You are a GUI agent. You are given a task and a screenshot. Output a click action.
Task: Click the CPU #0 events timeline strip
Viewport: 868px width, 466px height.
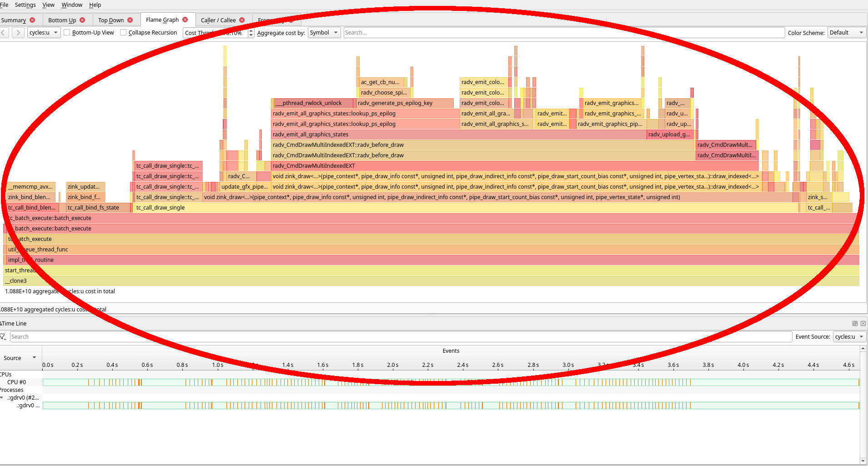pyautogui.click(x=451, y=382)
